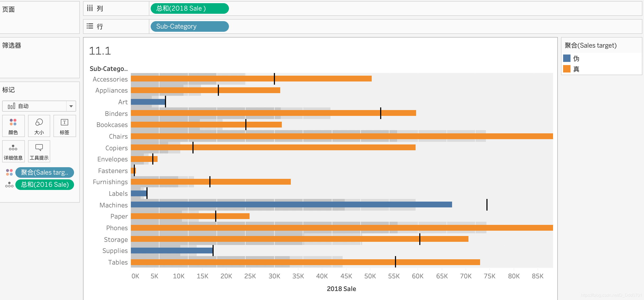Click the Machines row label
Viewport: 644px width, 300px height.
114,205
